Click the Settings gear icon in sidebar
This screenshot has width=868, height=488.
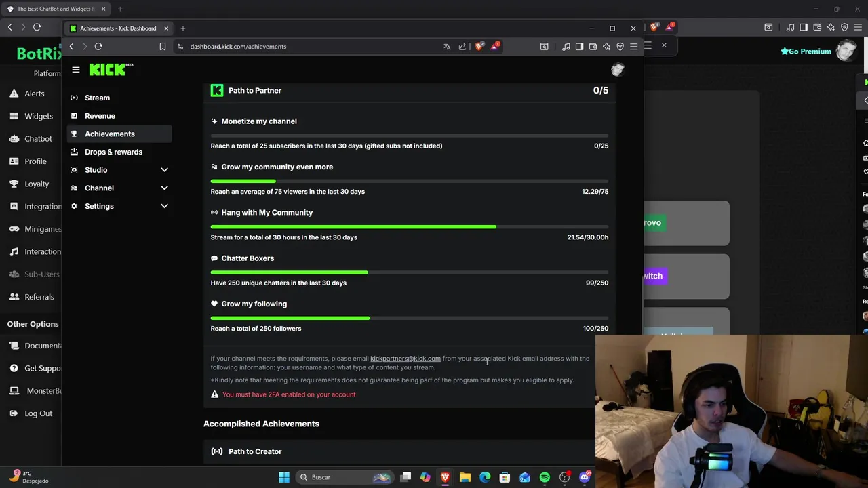tap(74, 206)
